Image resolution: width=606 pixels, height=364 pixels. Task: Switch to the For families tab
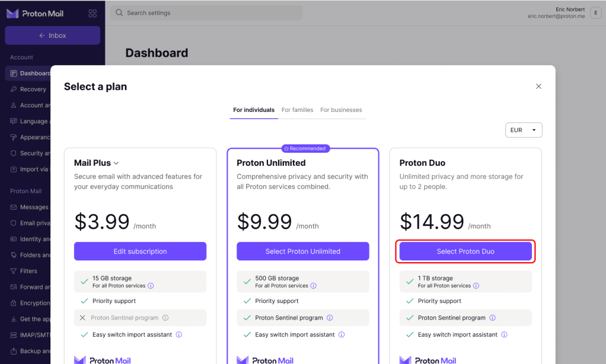[x=298, y=110]
